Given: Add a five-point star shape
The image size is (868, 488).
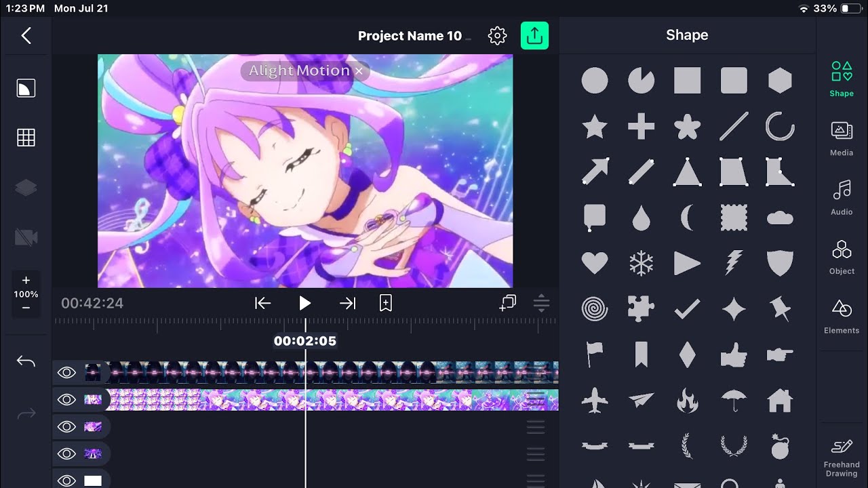Looking at the screenshot, I should pyautogui.click(x=595, y=126).
